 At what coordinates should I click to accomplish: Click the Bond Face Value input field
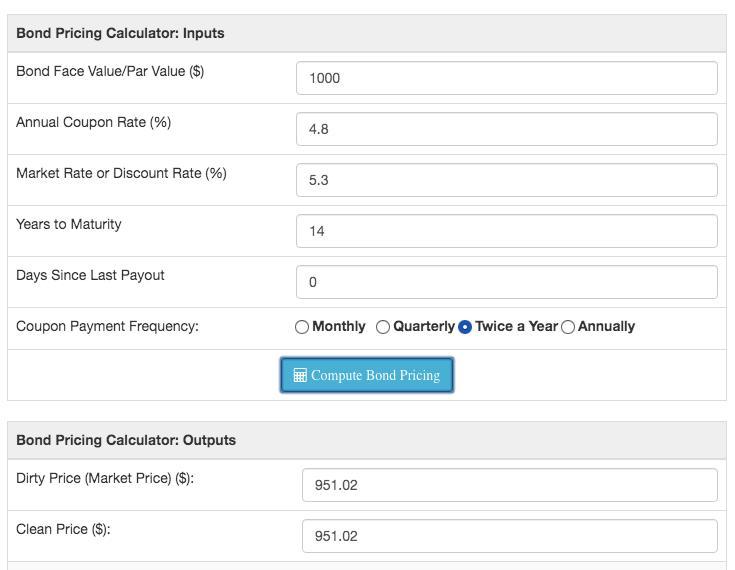[x=506, y=78]
